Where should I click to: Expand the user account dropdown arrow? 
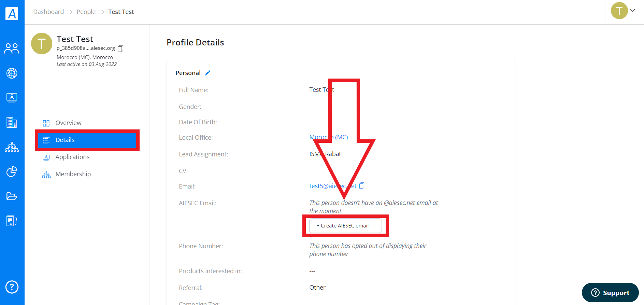point(632,10)
